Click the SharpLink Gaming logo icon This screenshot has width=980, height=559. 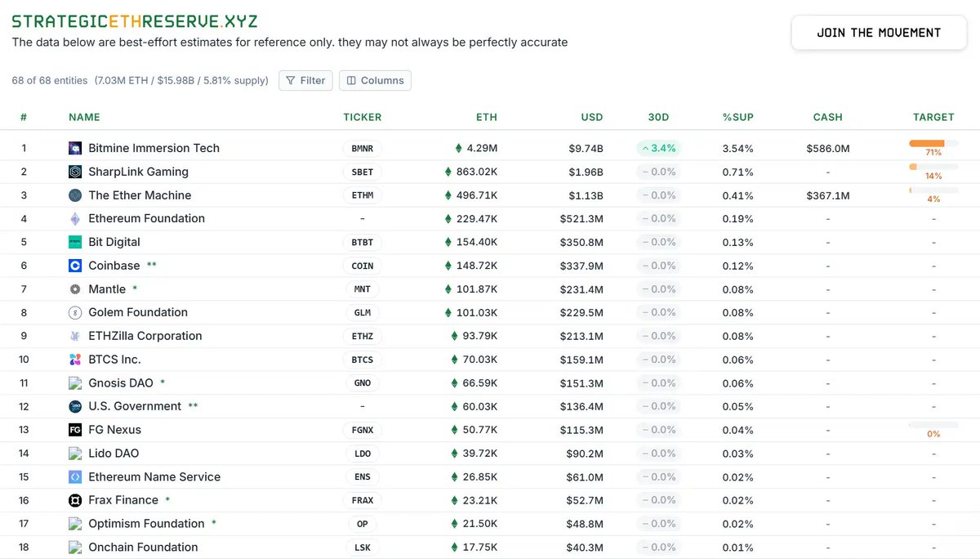(x=75, y=172)
